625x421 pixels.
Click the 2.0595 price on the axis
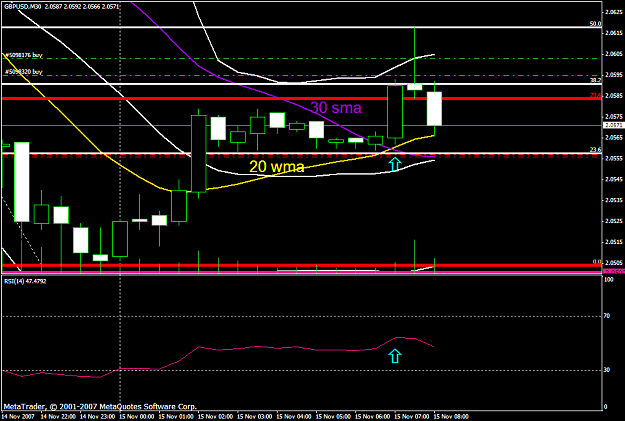click(614, 75)
